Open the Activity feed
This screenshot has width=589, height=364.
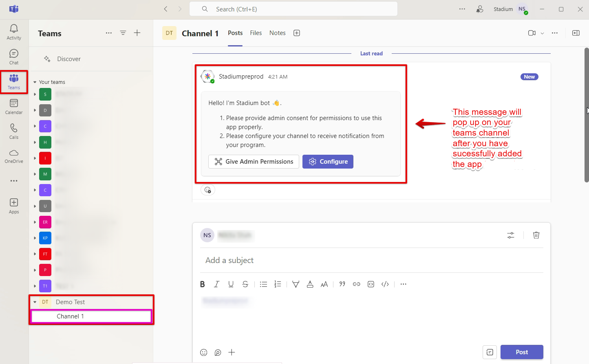click(x=14, y=32)
